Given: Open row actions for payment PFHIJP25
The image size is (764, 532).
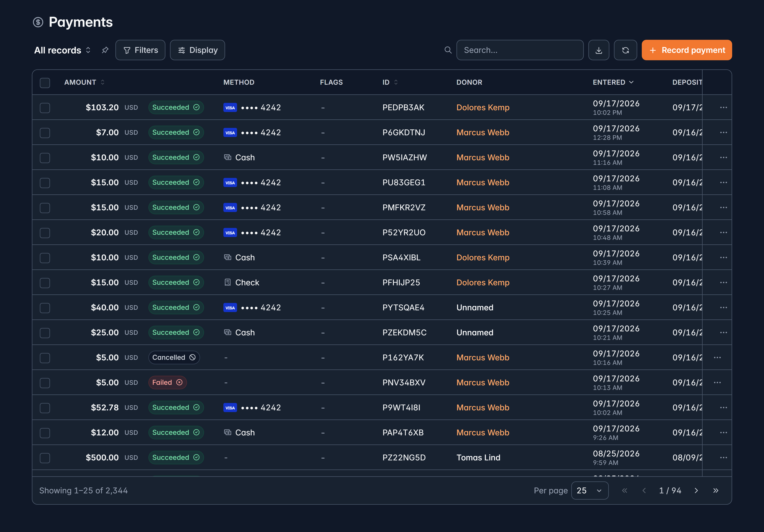Looking at the screenshot, I should click(723, 282).
